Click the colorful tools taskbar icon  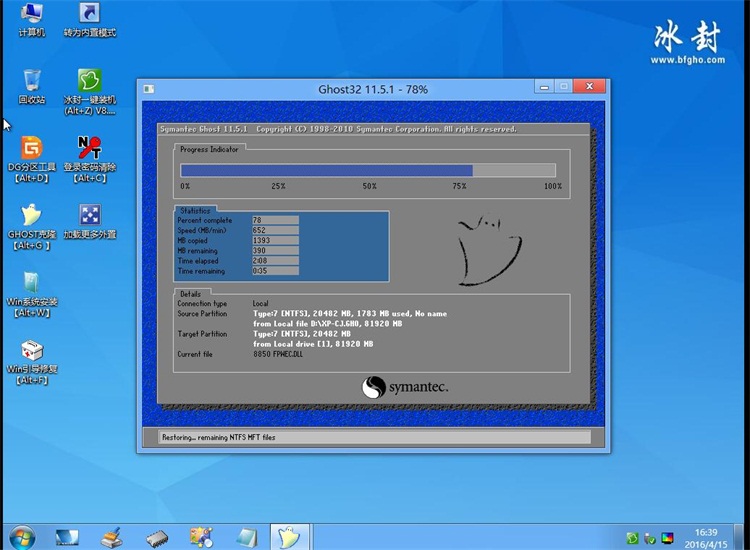[201, 537]
